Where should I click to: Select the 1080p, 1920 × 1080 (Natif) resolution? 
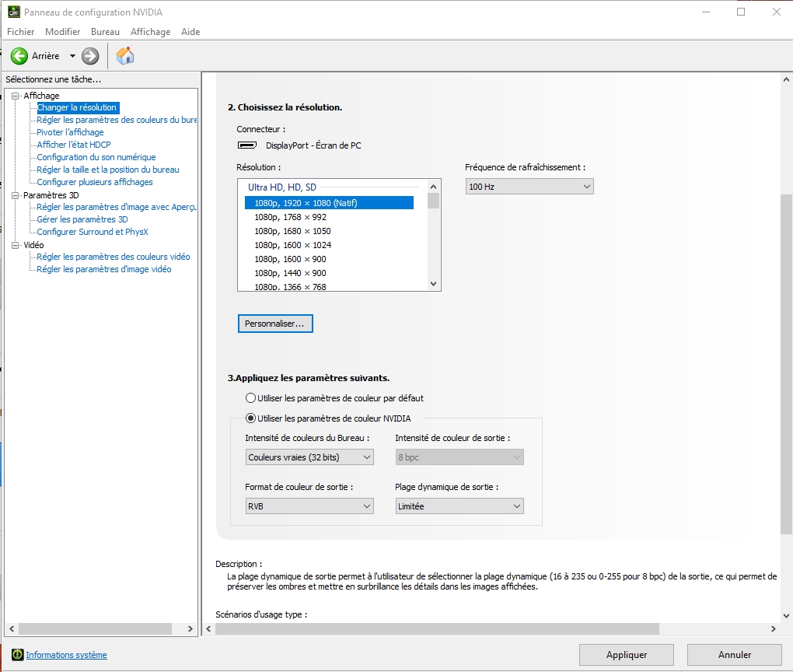(329, 203)
